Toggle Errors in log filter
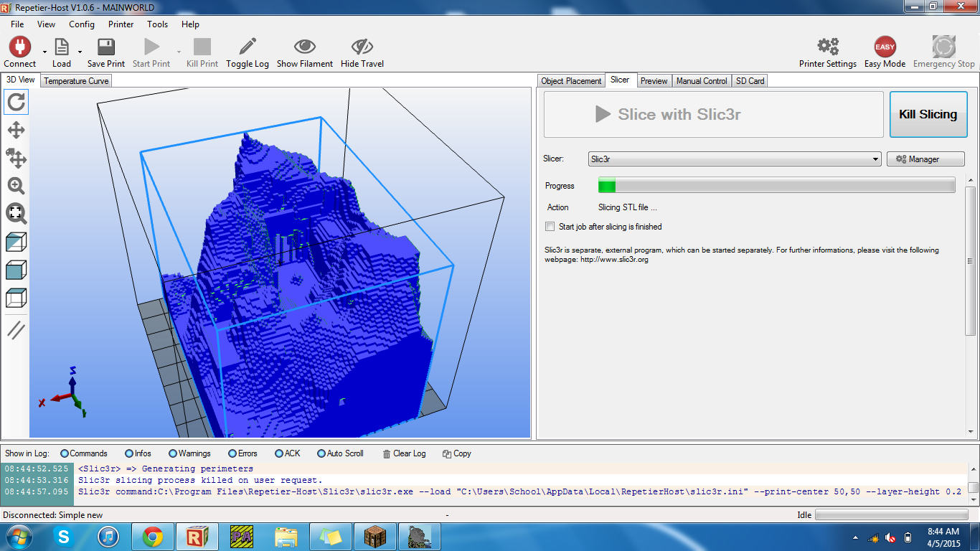Viewport: 980px width, 551px height. pyautogui.click(x=232, y=453)
